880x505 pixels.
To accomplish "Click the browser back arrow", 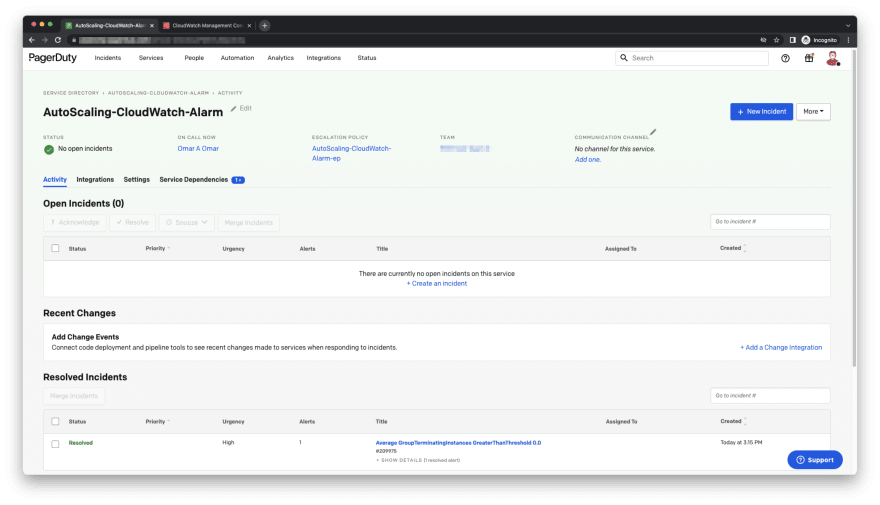I will (32, 40).
